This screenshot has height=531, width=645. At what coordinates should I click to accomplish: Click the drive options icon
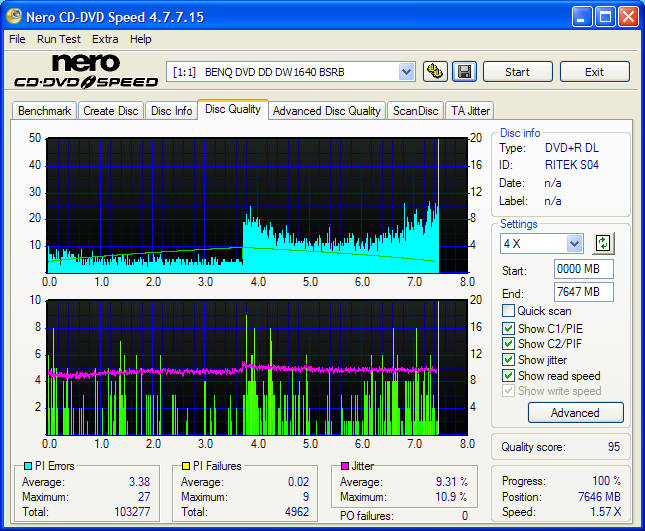435,72
